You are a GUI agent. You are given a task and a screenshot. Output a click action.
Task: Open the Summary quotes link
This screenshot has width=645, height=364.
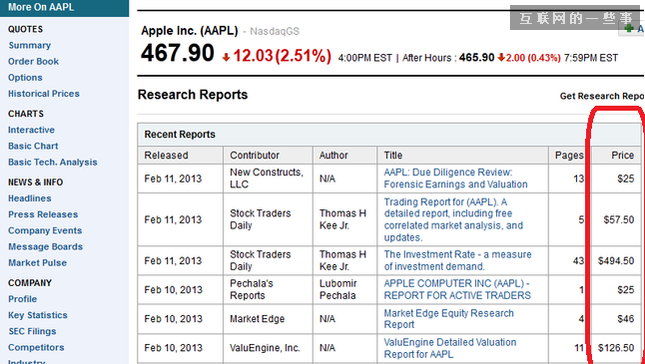click(30, 45)
